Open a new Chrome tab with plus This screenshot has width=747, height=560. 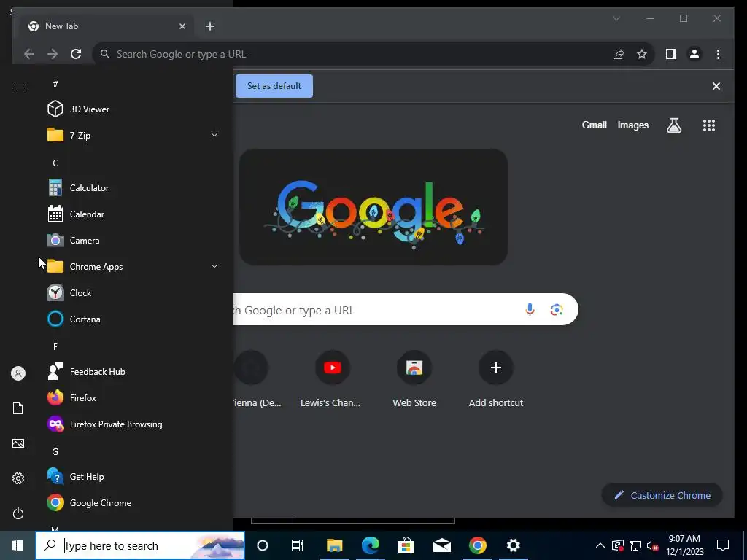click(209, 26)
